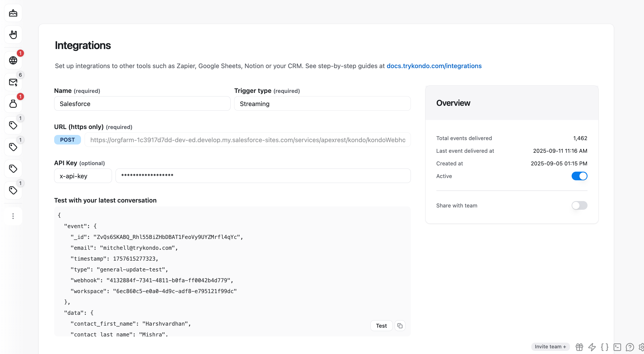Click the "email": "mitchell@trykondo.com" line

pos(124,248)
